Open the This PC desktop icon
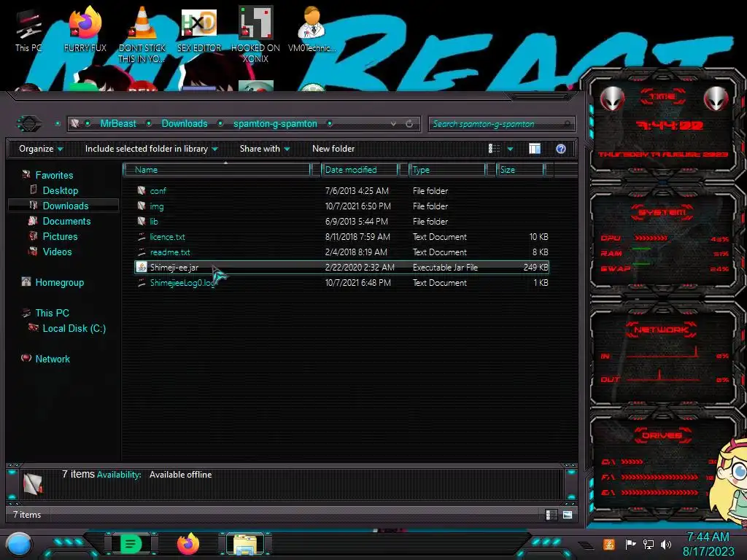 pyautogui.click(x=28, y=31)
